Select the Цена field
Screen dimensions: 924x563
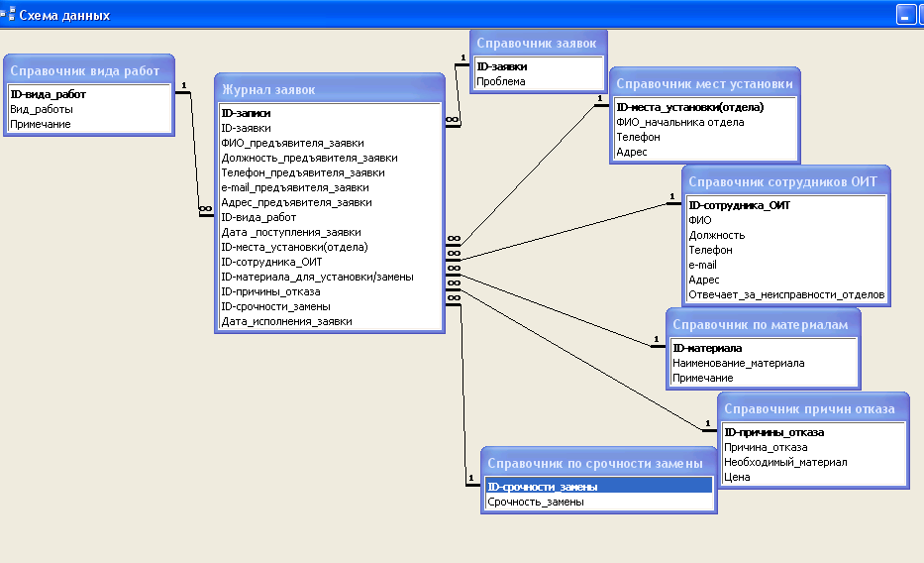[x=813, y=477]
